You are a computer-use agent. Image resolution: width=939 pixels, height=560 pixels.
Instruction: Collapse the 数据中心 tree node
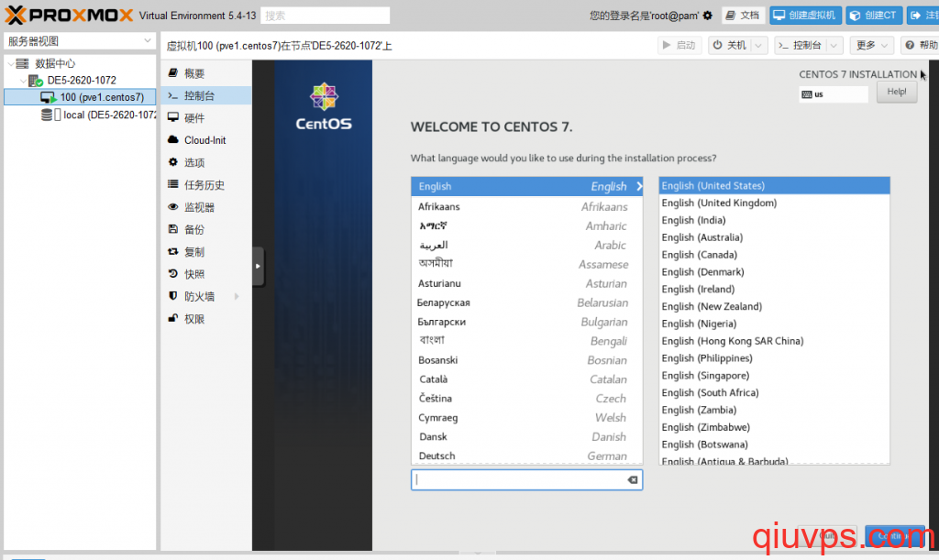11,63
